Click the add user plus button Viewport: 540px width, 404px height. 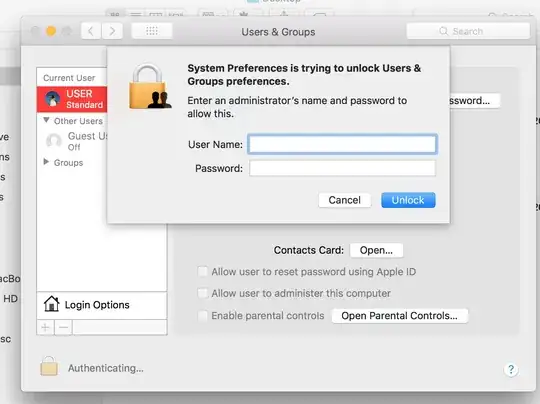pyautogui.click(x=45, y=327)
